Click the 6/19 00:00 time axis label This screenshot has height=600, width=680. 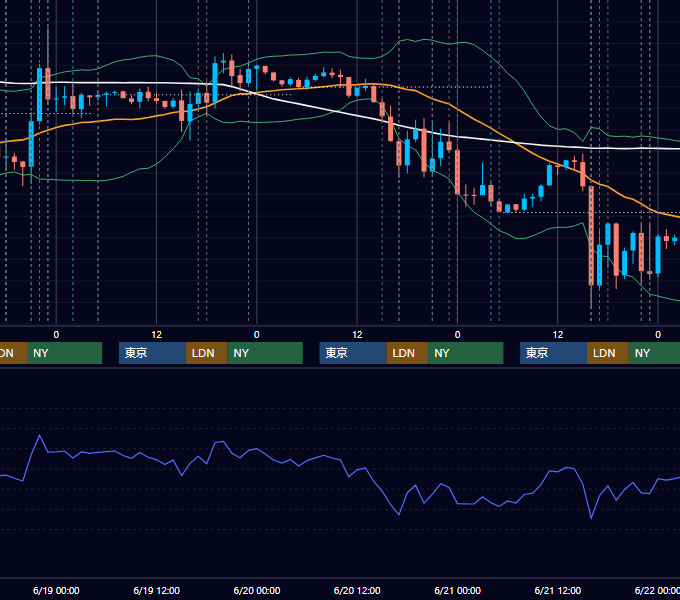point(56,590)
